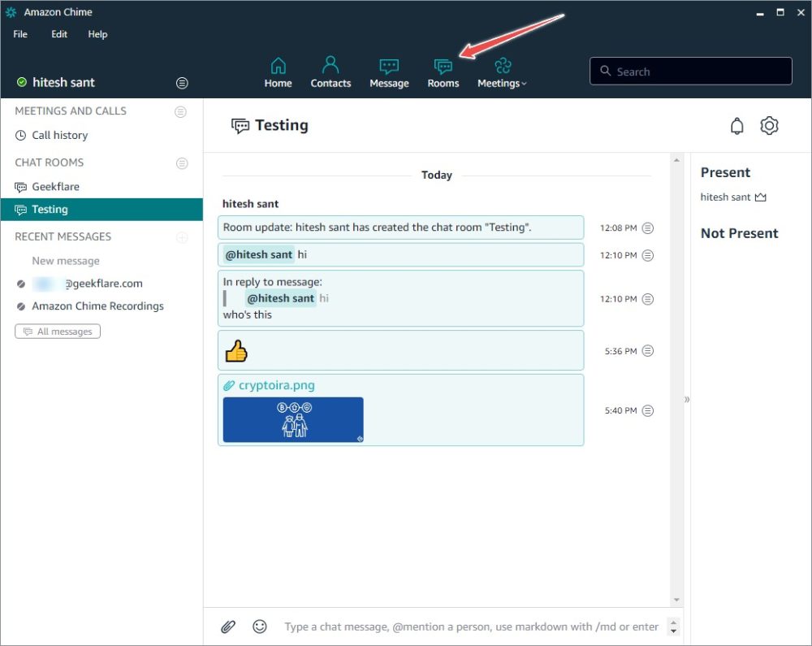Select the Testing chat room in sidebar
This screenshot has height=646, width=812.
click(x=101, y=210)
